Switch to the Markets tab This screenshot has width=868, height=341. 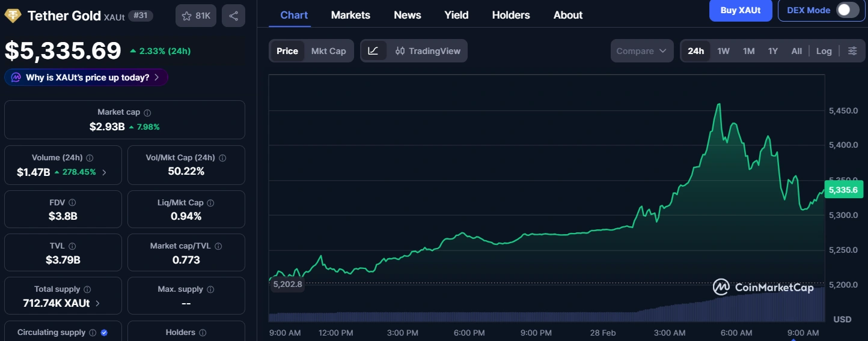350,15
